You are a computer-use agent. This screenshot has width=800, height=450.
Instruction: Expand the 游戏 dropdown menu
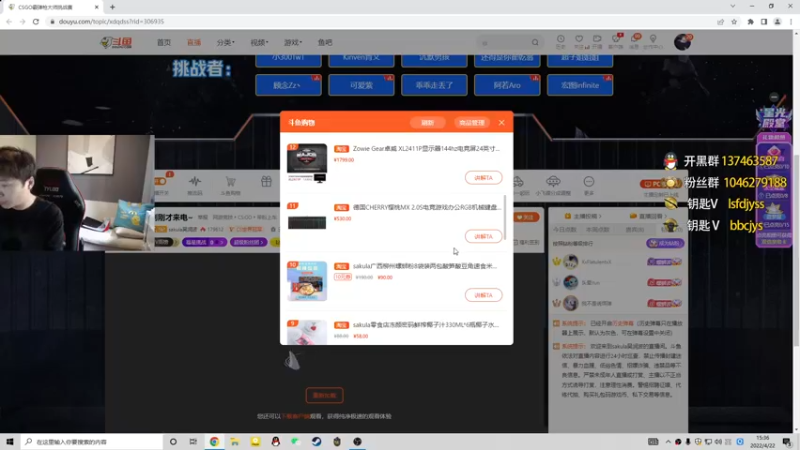point(293,43)
